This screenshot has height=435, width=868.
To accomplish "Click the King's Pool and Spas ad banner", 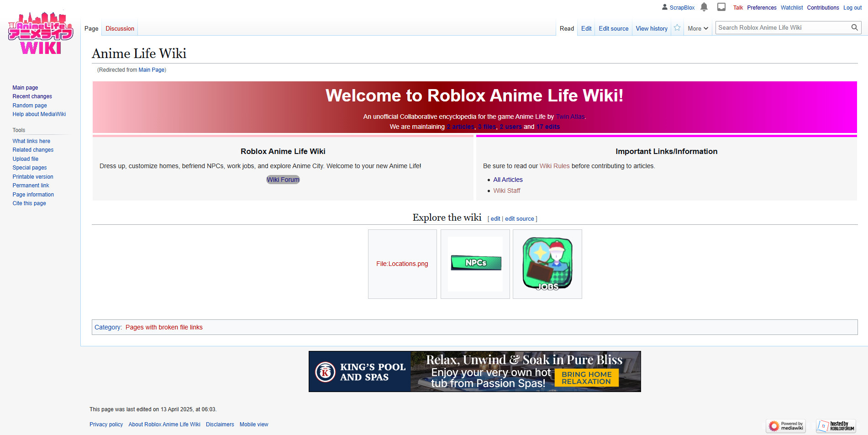I will click(475, 371).
